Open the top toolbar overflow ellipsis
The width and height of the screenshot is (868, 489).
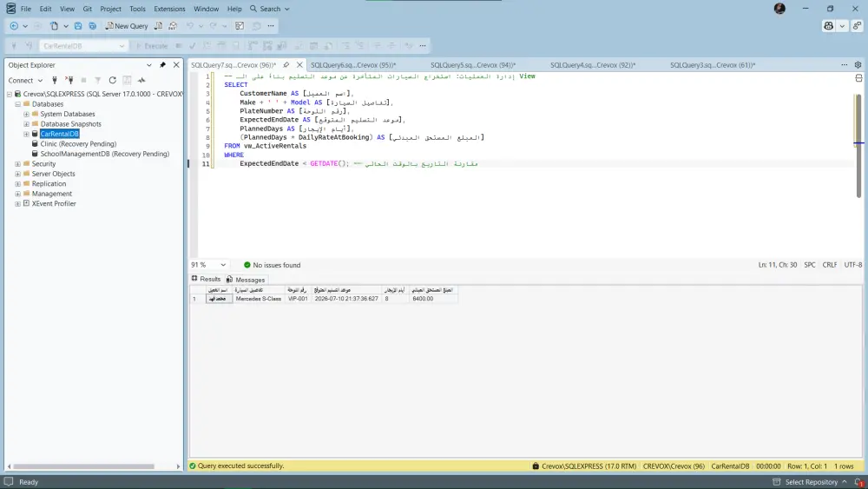pos(271,26)
